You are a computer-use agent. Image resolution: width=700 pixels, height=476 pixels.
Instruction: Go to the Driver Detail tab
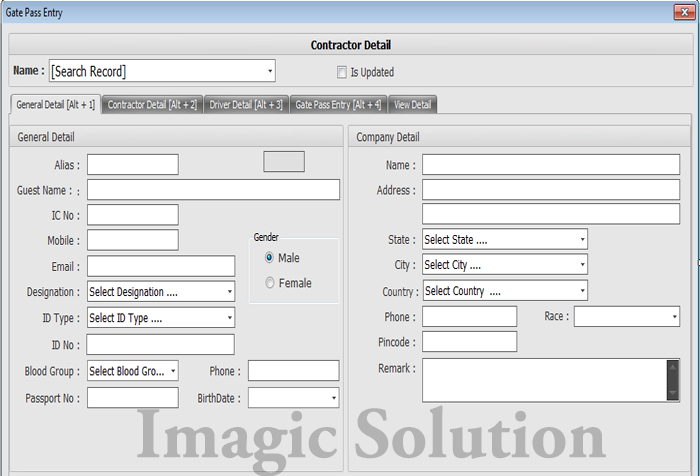[x=246, y=104]
